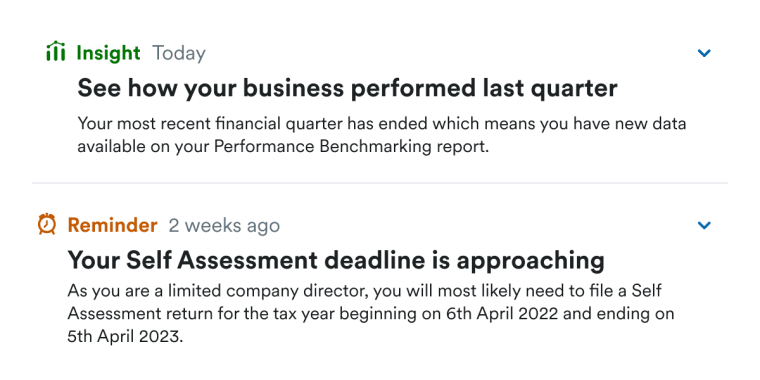Click the 'Performance Benchmarking report' text
This screenshot has width=760, height=380.
[349, 147]
